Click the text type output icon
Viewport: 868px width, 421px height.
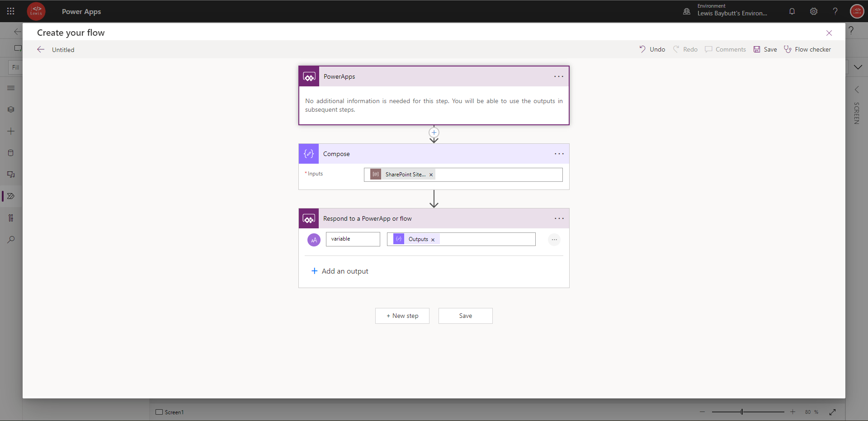(314, 240)
